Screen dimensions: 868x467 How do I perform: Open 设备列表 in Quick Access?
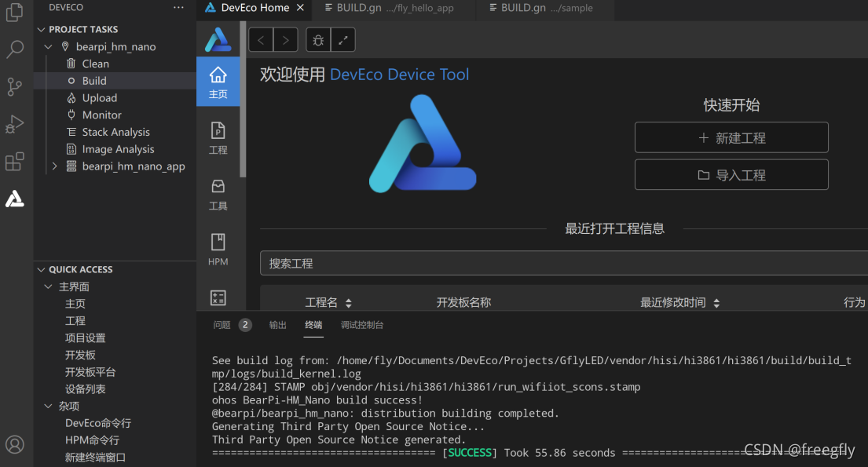click(x=86, y=389)
